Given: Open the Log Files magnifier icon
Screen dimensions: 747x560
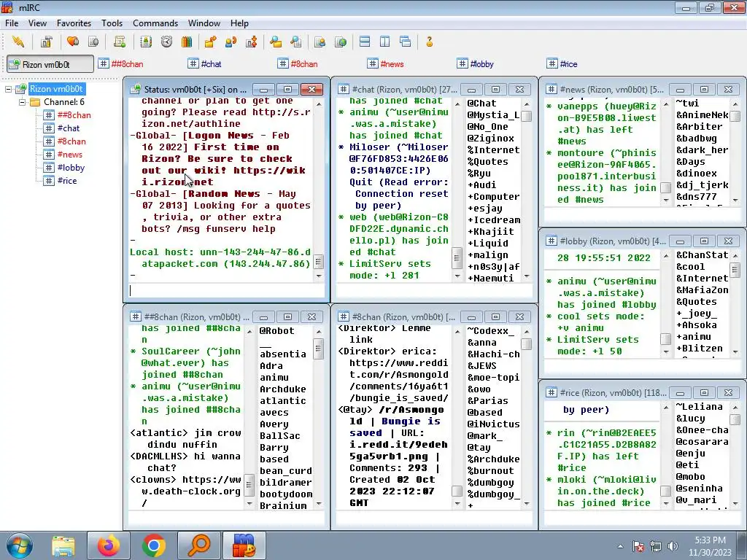Looking at the screenshot, I should [x=296, y=42].
